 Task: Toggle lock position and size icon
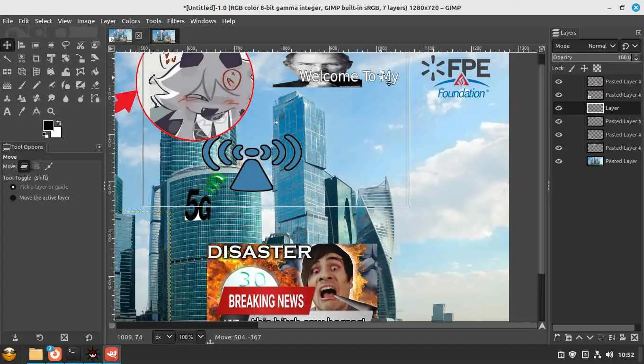pyautogui.click(x=584, y=68)
